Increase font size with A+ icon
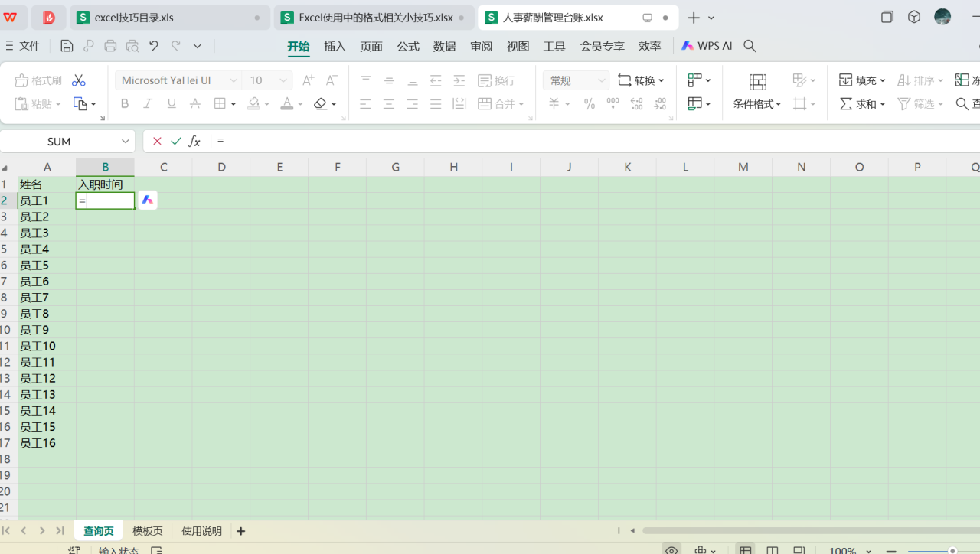 pos(308,80)
